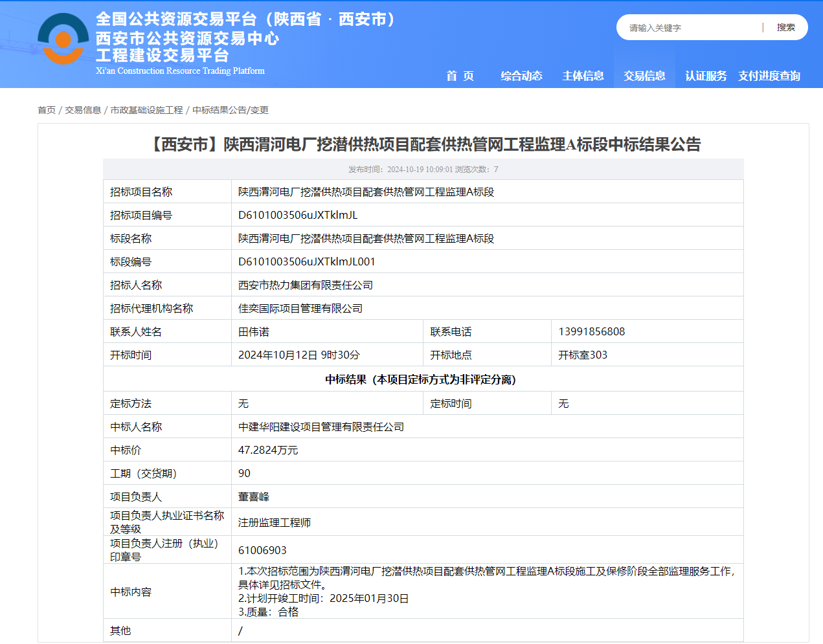The height and width of the screenshot is (644, 823).
Task: Click the 标段名称 label cell
Action: click(x=167, y=239)
